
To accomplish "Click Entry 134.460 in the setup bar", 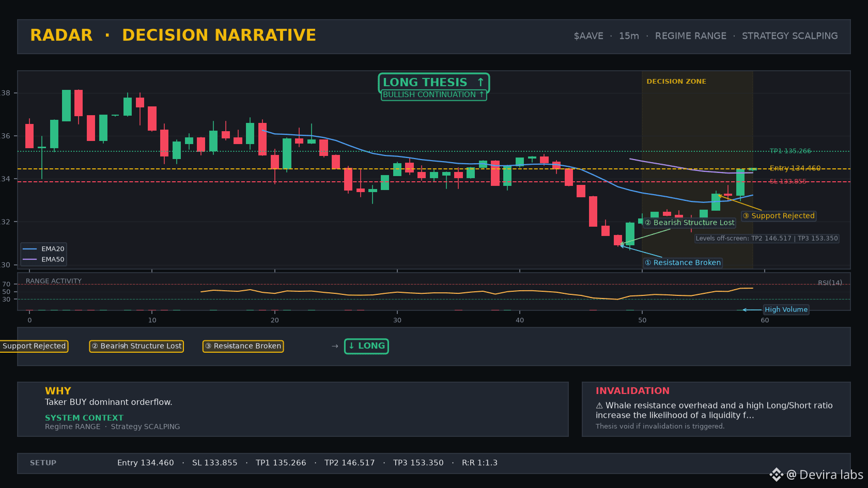I will tap(145, 463).
